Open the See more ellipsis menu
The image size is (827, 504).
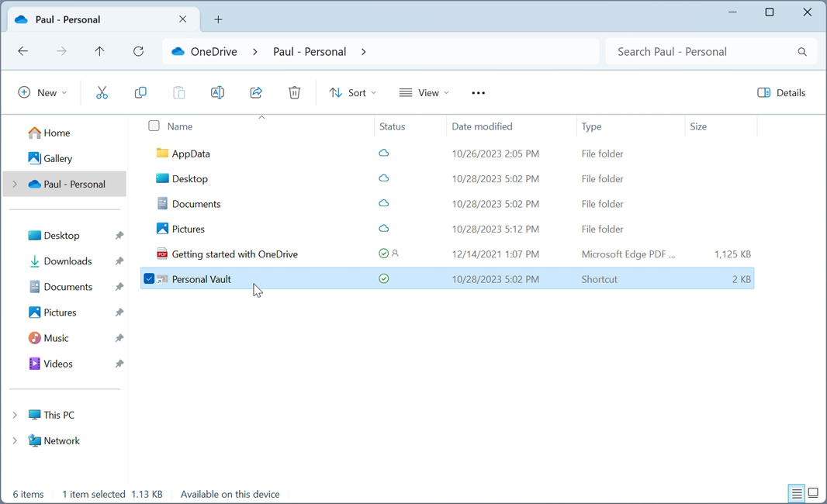point(478,93)
